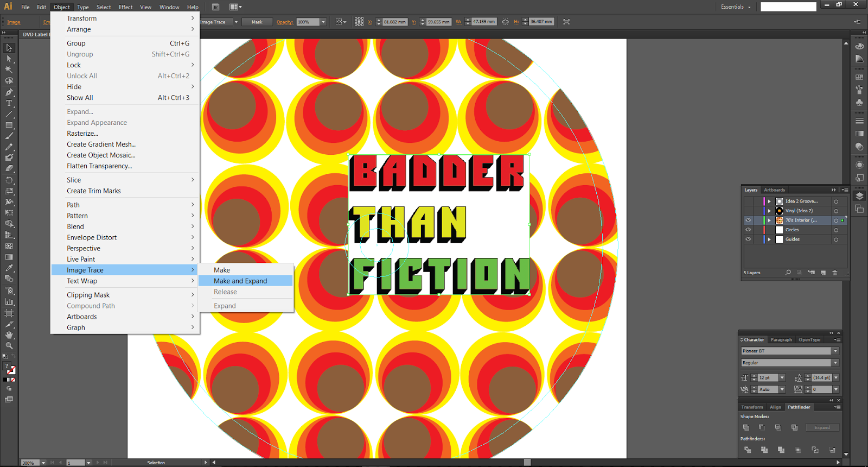This screenshot has height=467, width=868.
Task: Select the Direct Selection tool
Action: (9, 59)
